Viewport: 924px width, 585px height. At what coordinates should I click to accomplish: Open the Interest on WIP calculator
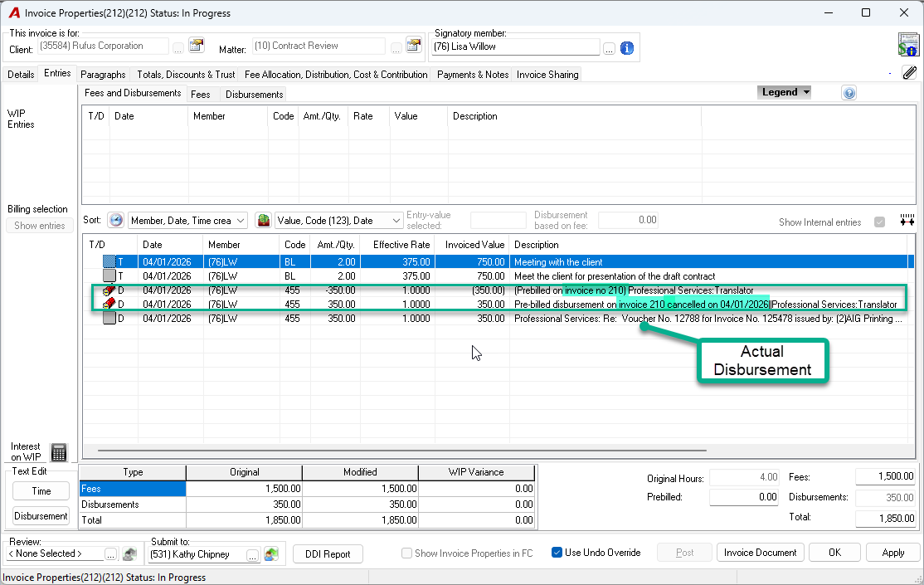[x=59, y=452]
